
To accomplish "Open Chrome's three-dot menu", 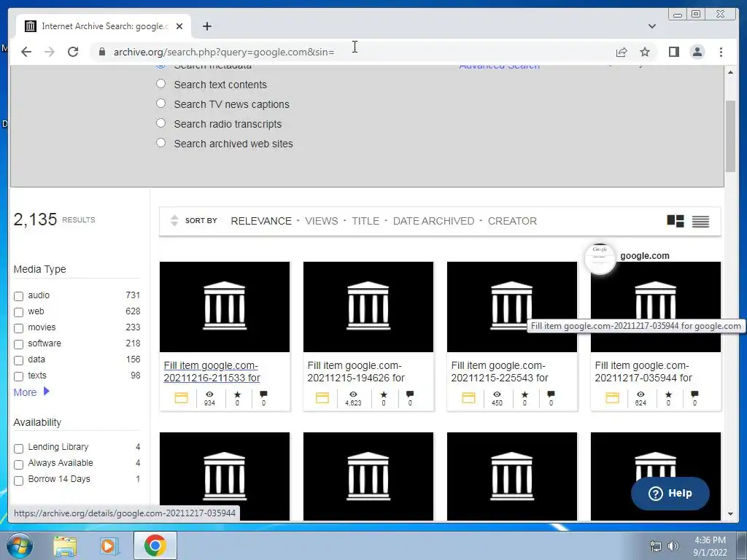I will pos(721,52).
